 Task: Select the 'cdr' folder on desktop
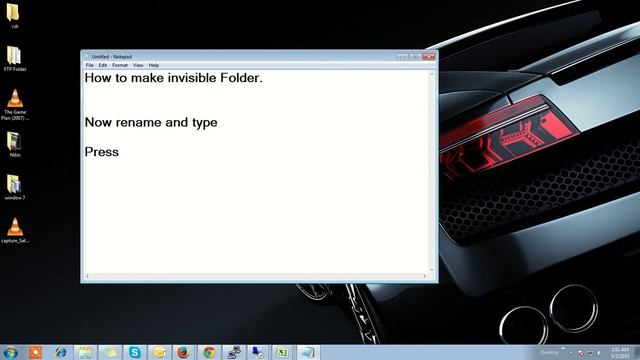coord(14,16)
